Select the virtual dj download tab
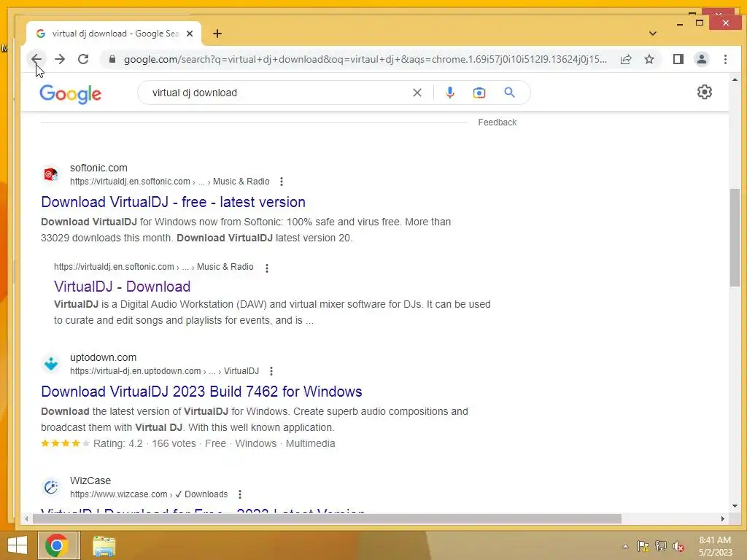The height and width of the screenshot is (560, 747). 114,34
